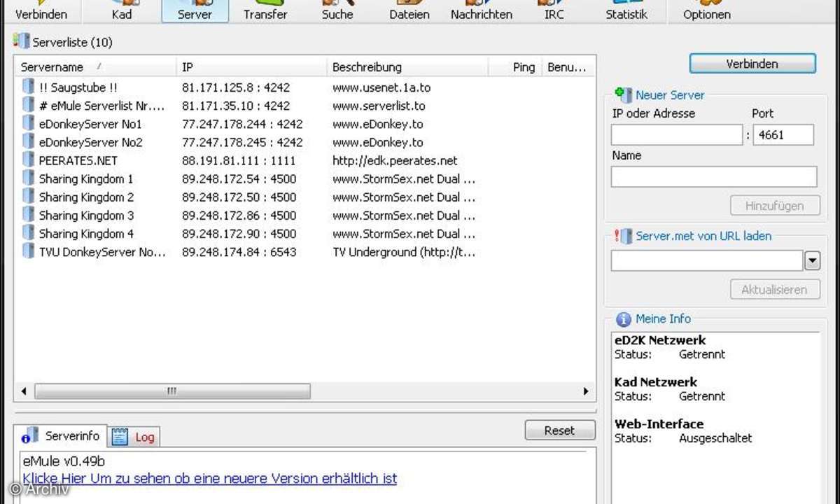Viewport: 840px width, 504px height.
Task: Click the scrollbar right arrow
Action: [586, 391]
